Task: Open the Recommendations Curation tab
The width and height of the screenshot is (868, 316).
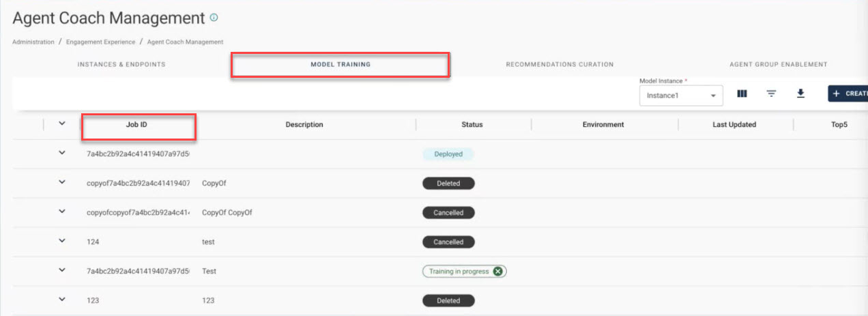Action: [x=560, y=65]
